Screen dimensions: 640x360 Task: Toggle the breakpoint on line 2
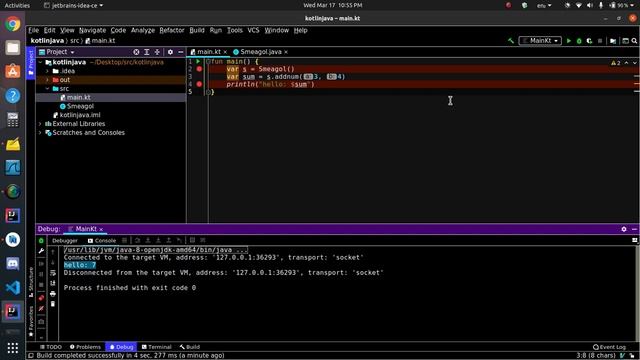[199, 69]
